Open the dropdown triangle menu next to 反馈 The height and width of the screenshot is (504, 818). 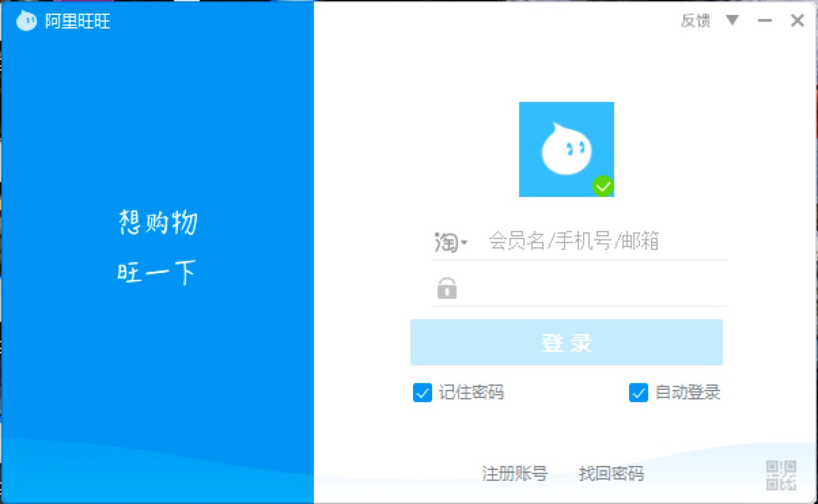pyautogui.click(x=732, y=20)
